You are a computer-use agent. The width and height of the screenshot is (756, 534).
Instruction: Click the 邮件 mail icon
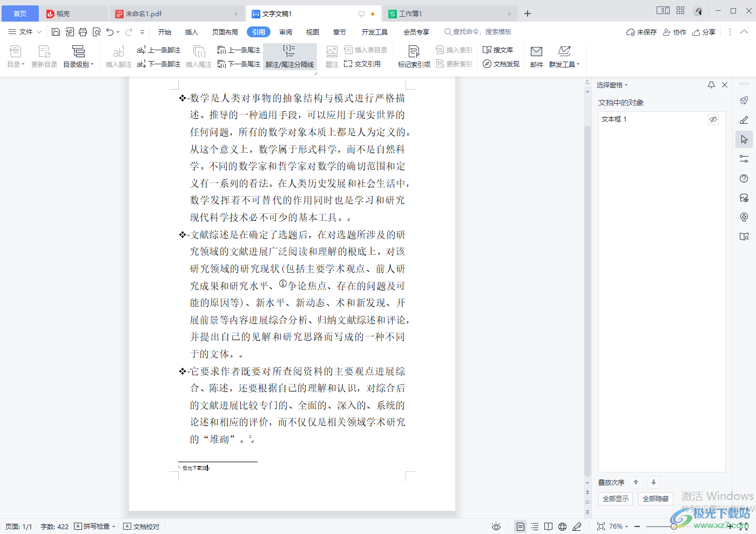[537, 57]
